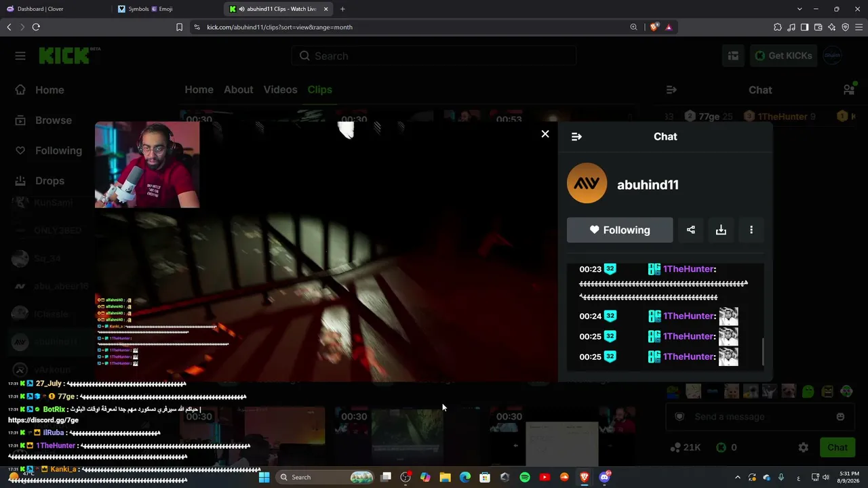
Task: Open Discord from the taskbar
Action: (604, 477)
